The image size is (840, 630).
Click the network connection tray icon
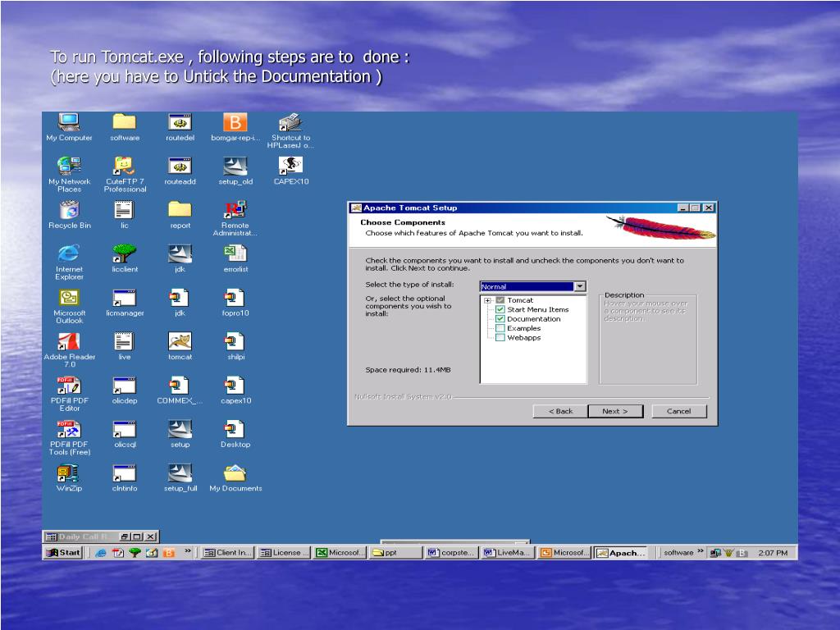(715, 553)
